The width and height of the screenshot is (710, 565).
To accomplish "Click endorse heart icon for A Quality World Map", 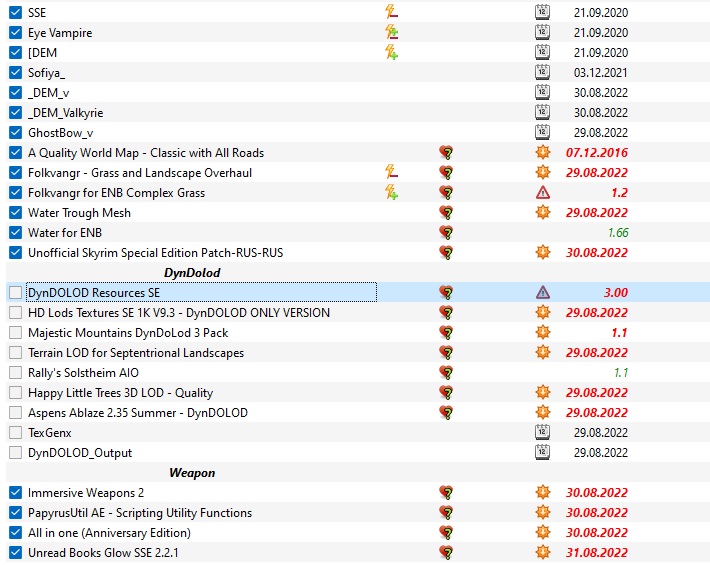I will tap(446, 153).
